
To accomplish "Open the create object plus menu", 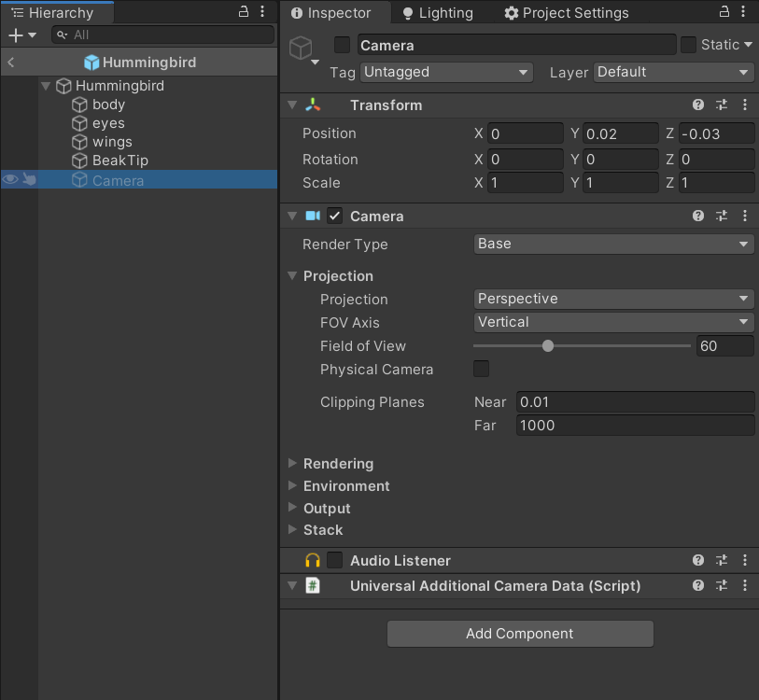I will 21,35.
